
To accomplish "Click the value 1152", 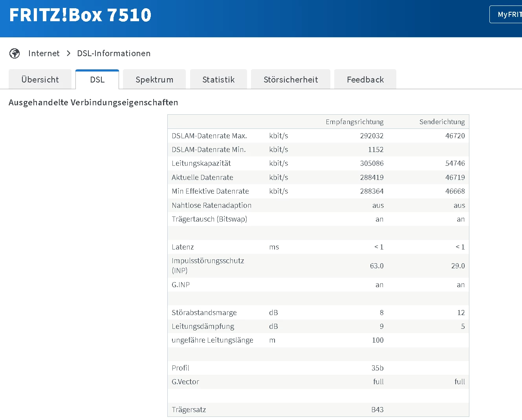I will [x=376, y=150].
